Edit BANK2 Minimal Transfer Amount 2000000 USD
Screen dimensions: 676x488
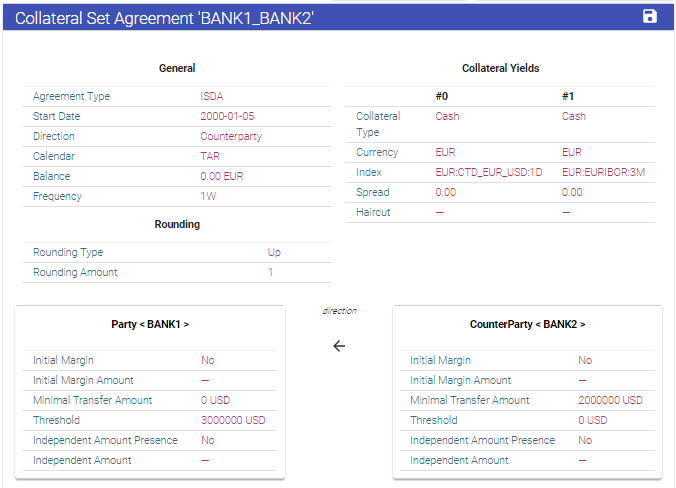pyautogui.click(x=610, y=400)
